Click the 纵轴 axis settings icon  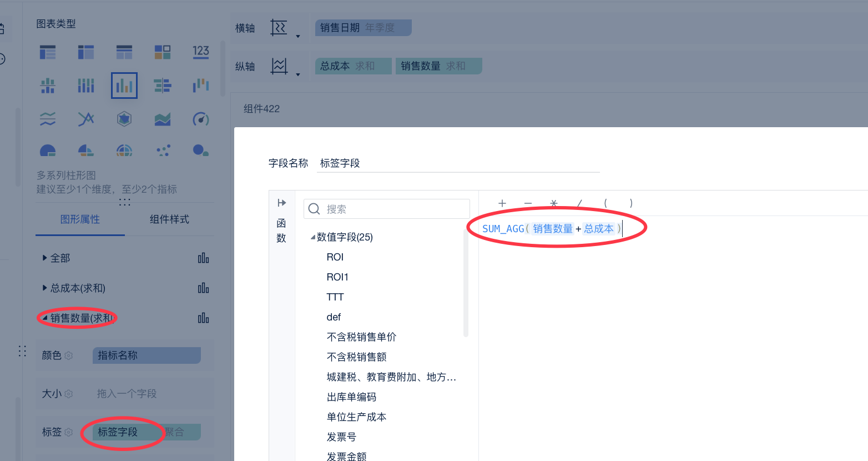279,66
